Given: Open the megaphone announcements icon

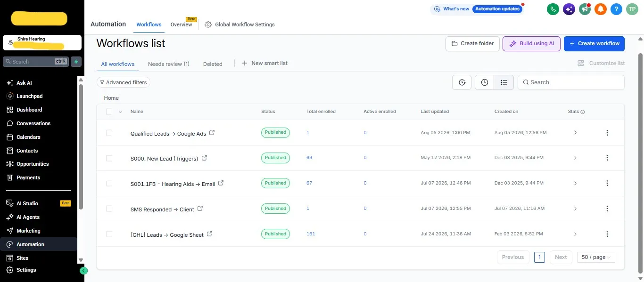Looking at the screenshot, I should [585, 9].
